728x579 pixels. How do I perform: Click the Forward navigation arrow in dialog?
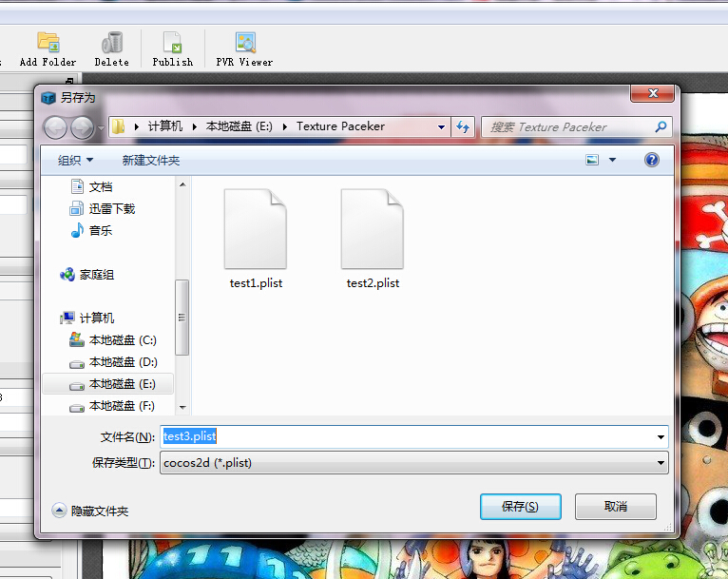(x=82, y=127)
